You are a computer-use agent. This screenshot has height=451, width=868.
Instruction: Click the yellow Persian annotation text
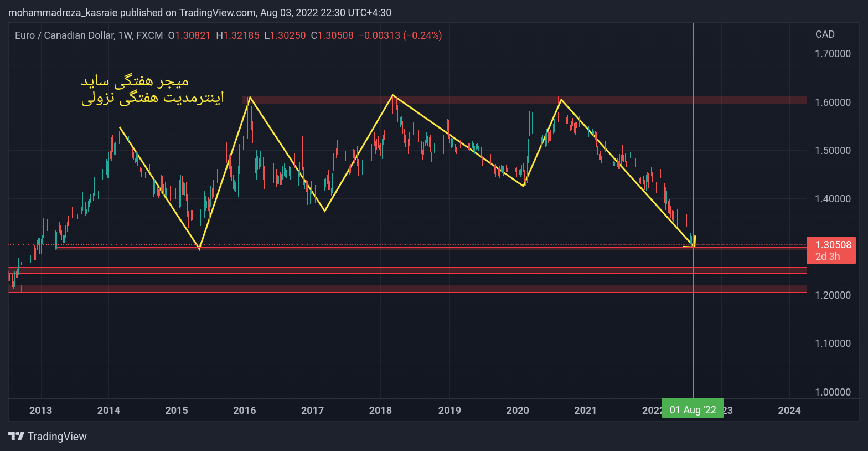(152, 90)
